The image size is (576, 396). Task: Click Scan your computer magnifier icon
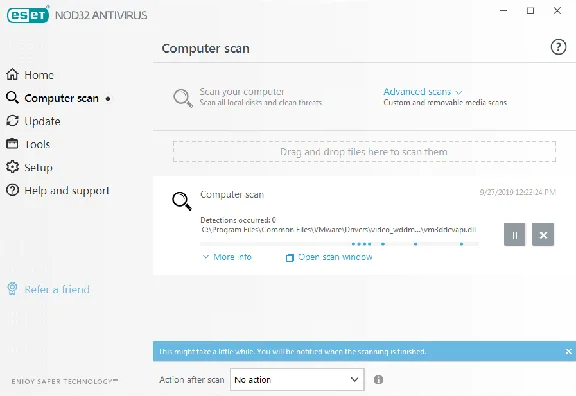183,98
